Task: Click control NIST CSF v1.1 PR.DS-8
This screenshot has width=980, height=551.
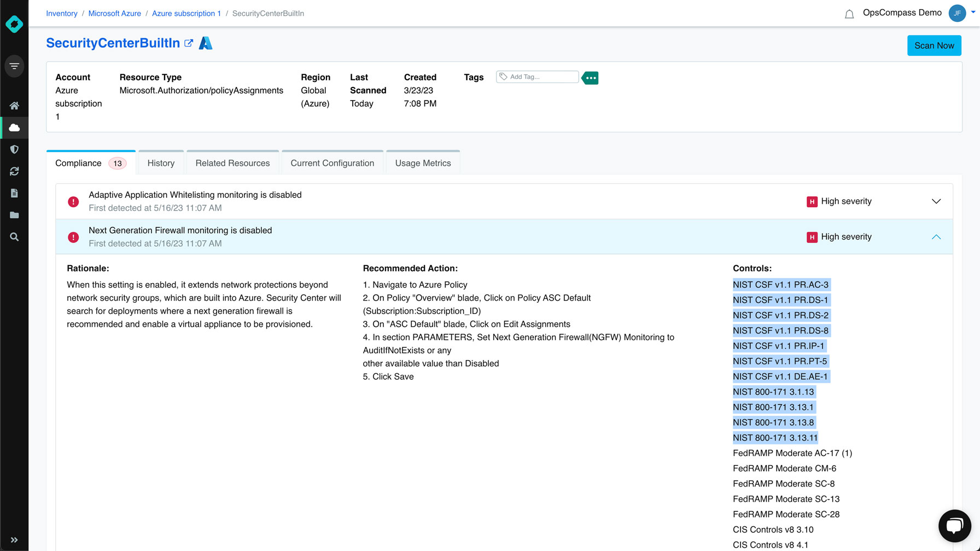Action: [x=781, y=331]
